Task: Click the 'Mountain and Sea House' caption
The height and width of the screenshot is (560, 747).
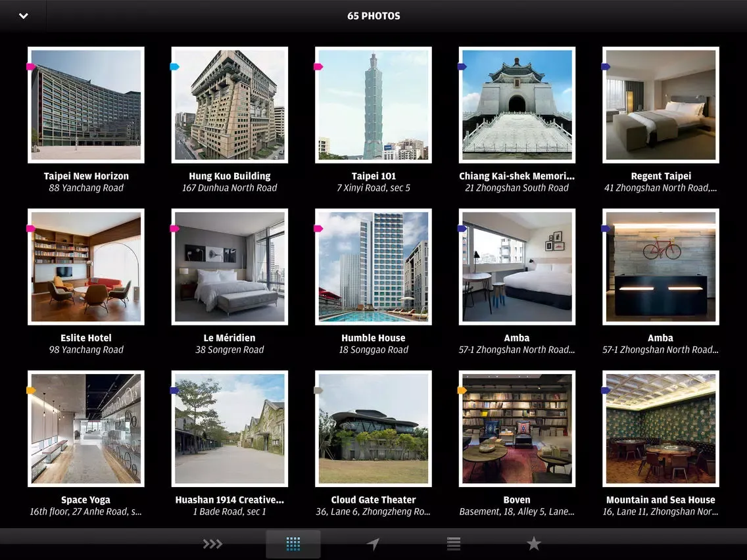Action: [x=661, y=500]
